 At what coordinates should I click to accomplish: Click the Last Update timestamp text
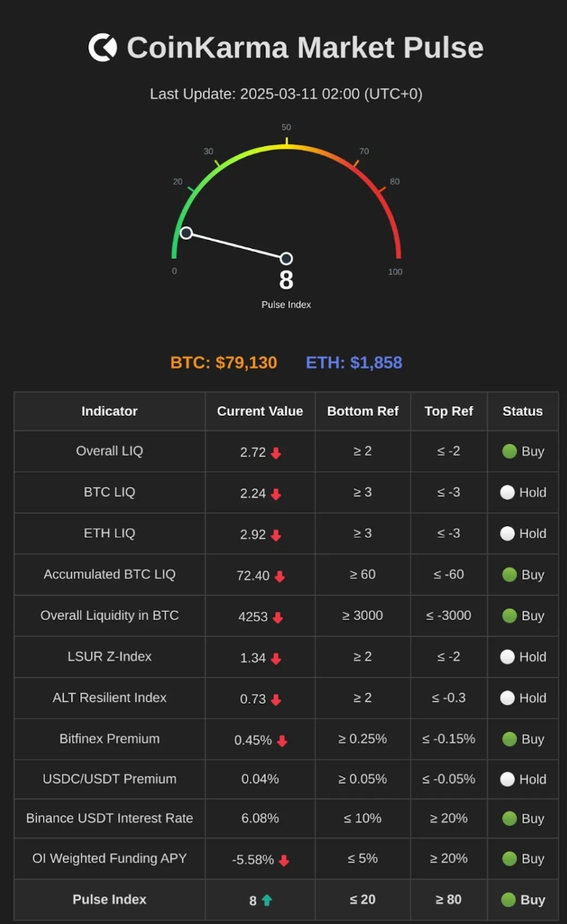point(286,94)
